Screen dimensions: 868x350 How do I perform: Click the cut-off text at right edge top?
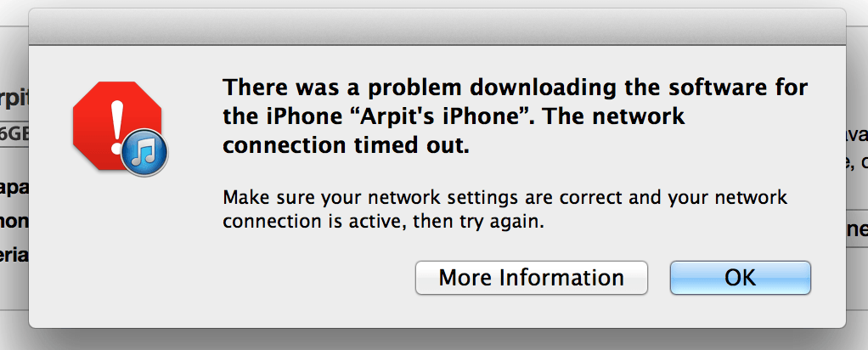(x=857, y=134)
